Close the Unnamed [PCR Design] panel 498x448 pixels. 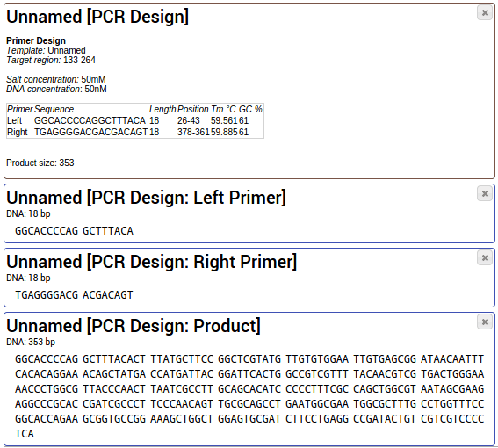[485, 12]
